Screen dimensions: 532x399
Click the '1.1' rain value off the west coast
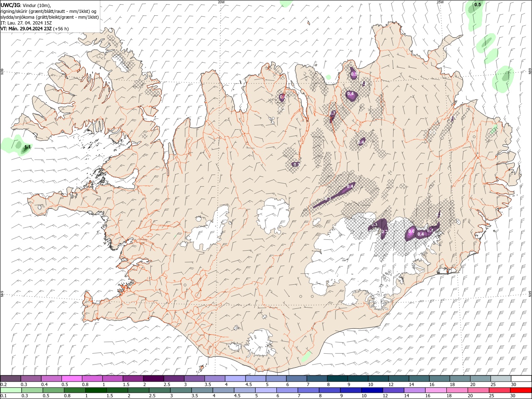27,147
